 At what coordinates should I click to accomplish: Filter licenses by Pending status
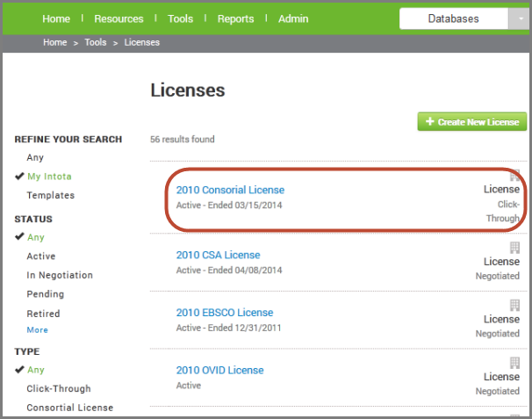46,294
